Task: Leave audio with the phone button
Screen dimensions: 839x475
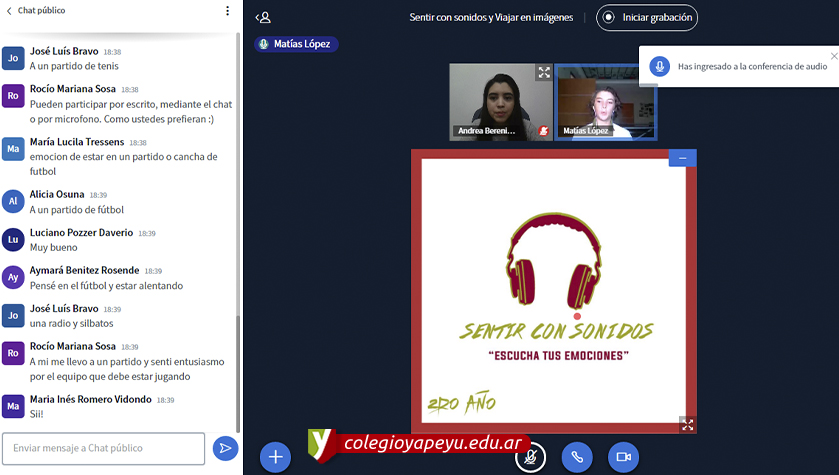Action: point(577,457)
